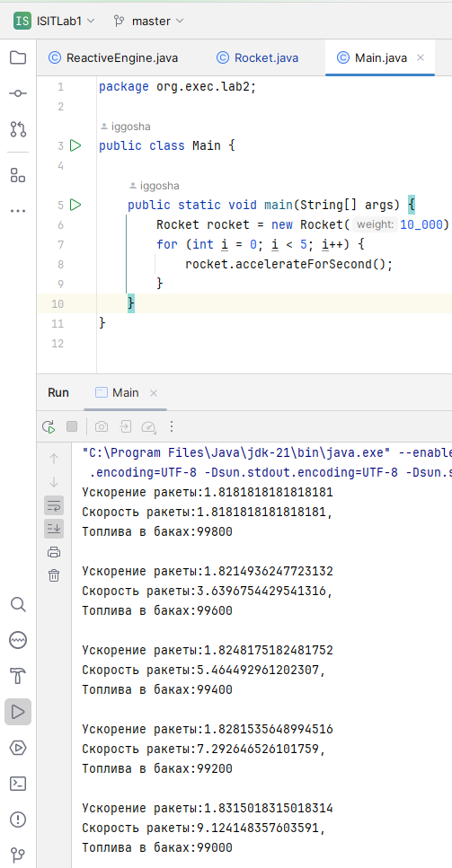Expand the ISITLab1 project dropdown
The height and width of the screenshot is (868, 452).
55,21
